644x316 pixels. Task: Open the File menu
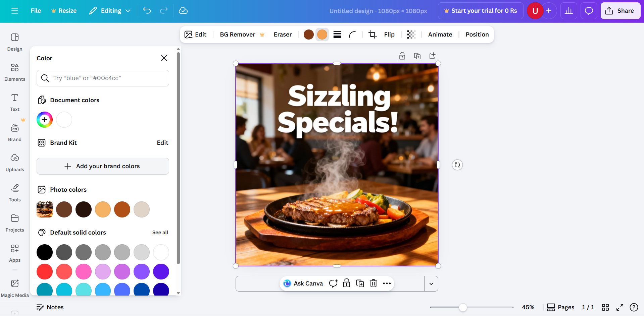[36, 10]
